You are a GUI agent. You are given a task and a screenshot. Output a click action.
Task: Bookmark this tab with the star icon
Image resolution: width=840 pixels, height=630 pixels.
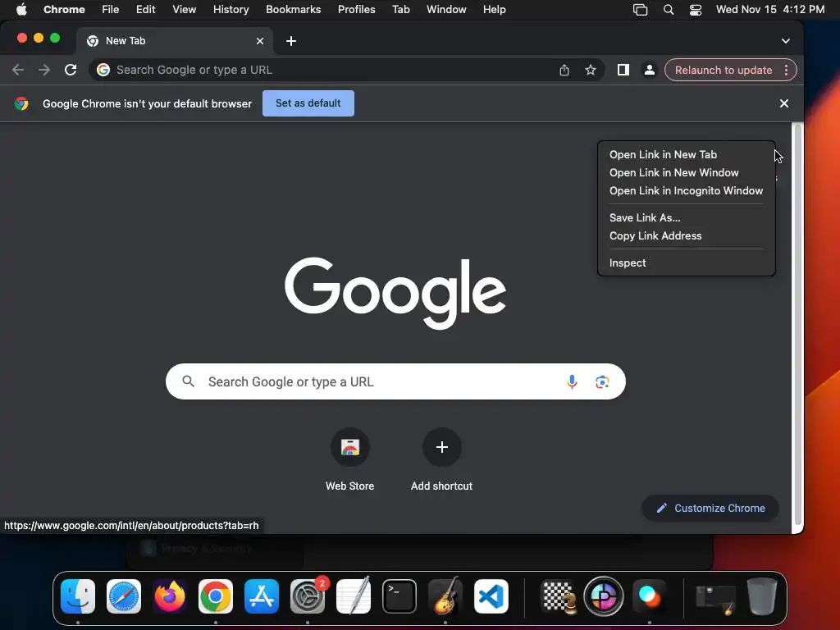tap(591, 70)
